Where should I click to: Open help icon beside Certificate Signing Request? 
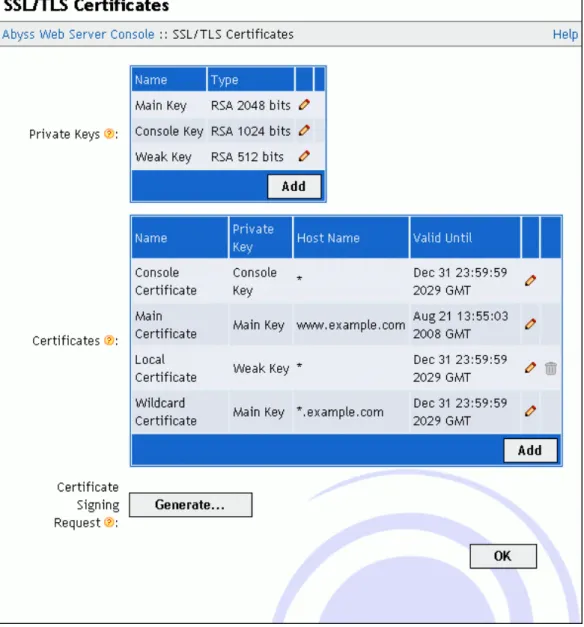[x=109, y=522]
